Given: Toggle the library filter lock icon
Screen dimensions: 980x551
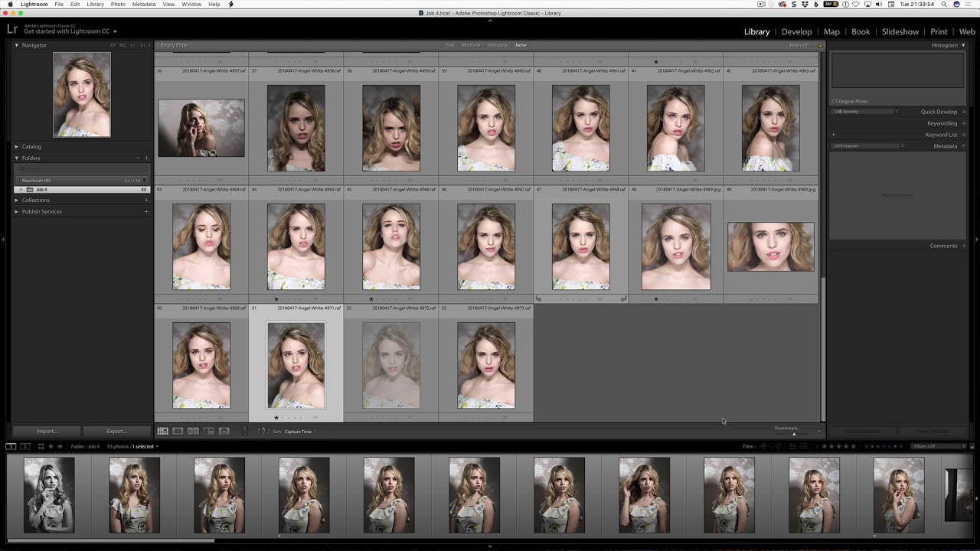Looking at the screenshot, I should click(820, 45).
